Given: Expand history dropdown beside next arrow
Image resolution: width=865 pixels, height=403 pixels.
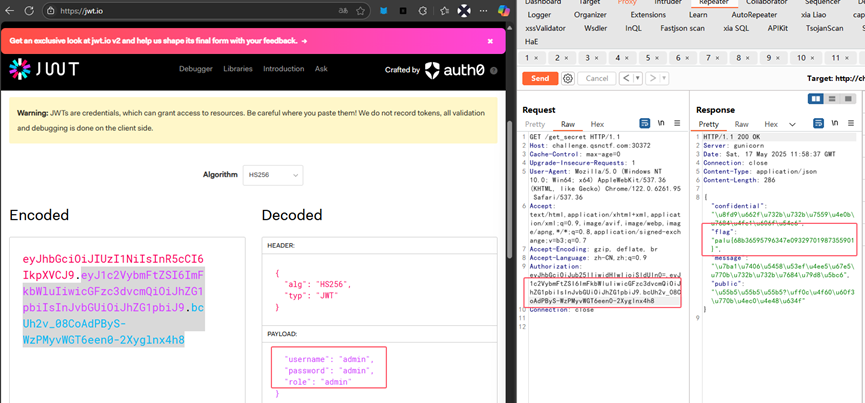Looking at the screenshot, I should pyautogui.click(x=666, y=78).
